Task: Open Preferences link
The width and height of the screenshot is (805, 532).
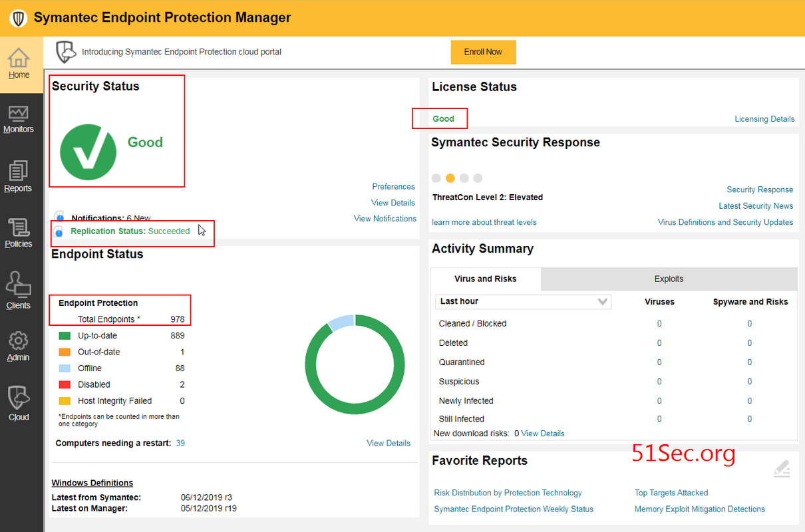Action: (394, 187)
